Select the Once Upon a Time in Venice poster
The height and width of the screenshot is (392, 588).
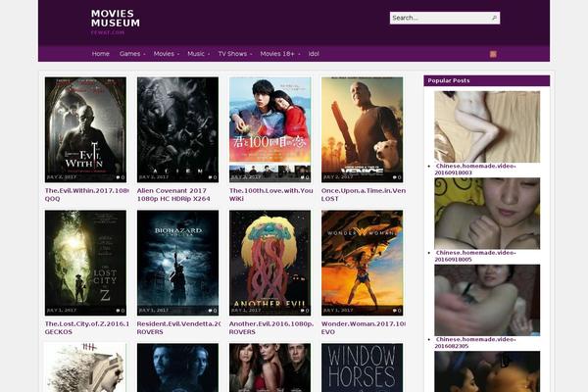point(363,129)
